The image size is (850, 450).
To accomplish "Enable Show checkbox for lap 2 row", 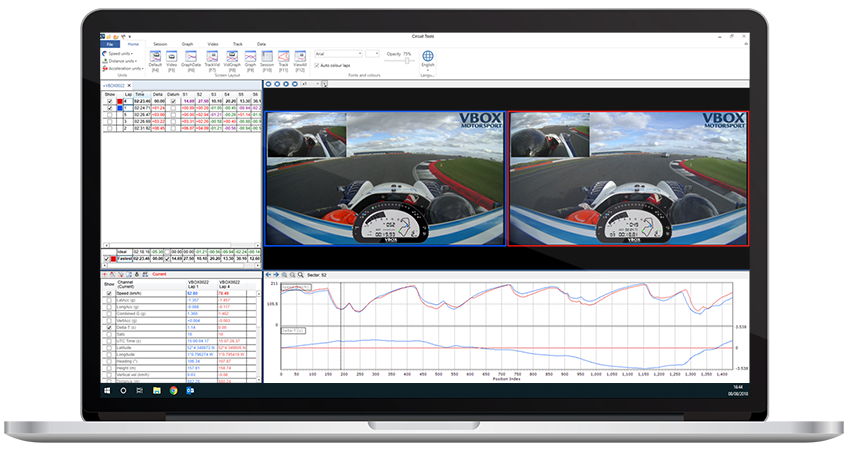I will (110, 128).
